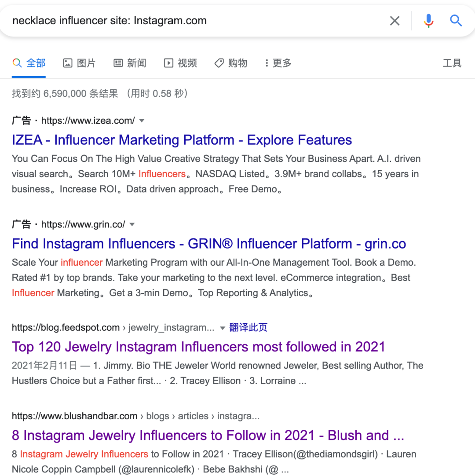The image size is (475, 476).
Task: Expand dropdown arrow next to izea.com URL
Action: 142,121
